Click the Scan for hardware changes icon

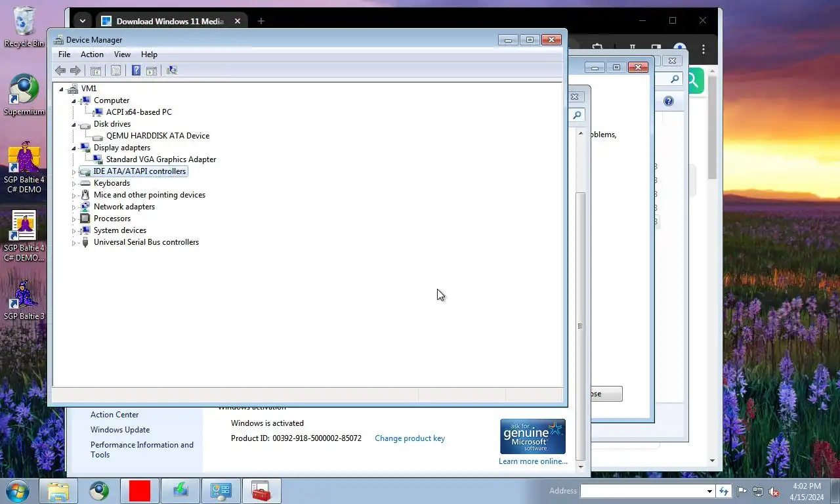(x=172, y=70)
